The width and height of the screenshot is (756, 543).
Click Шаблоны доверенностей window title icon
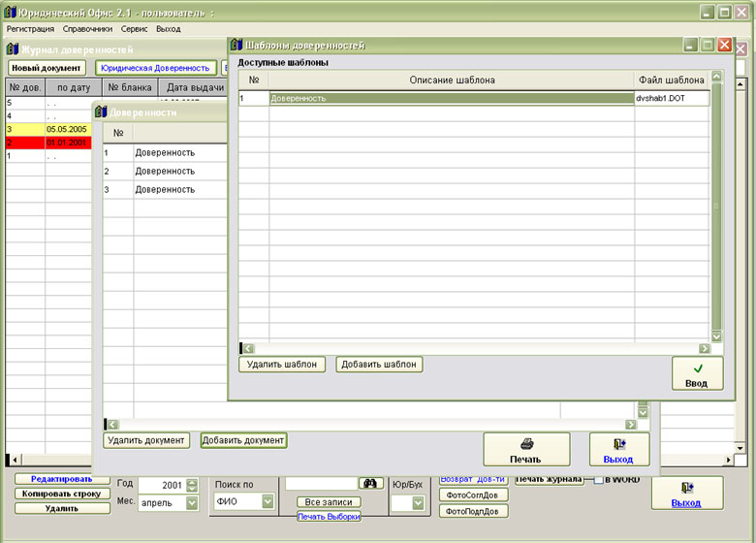click(x=236, y=45)
